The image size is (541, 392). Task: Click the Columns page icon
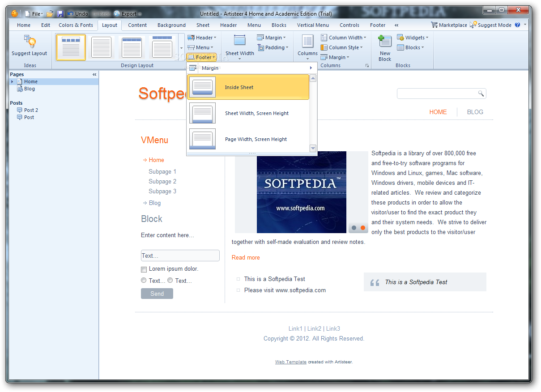[x=307, y=41]
